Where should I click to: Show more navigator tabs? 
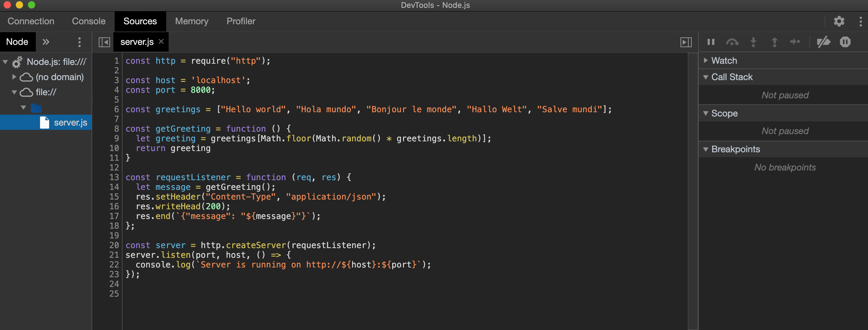pyautogui.click(x=46, y=42)
